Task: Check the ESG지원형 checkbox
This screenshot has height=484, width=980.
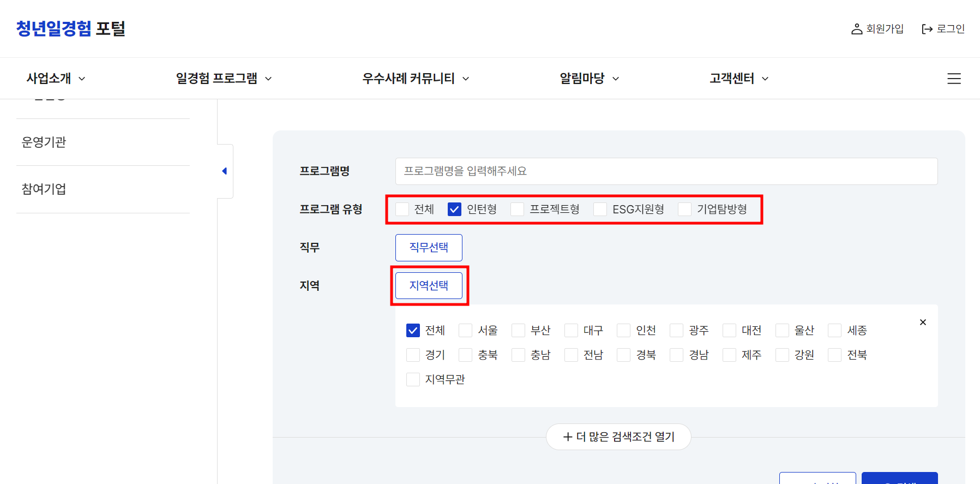Action: [600, 210]
